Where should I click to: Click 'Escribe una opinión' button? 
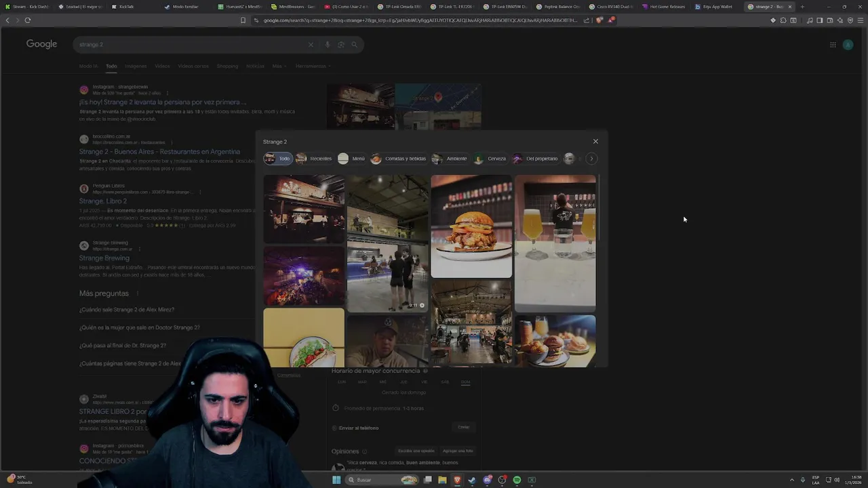416,451
